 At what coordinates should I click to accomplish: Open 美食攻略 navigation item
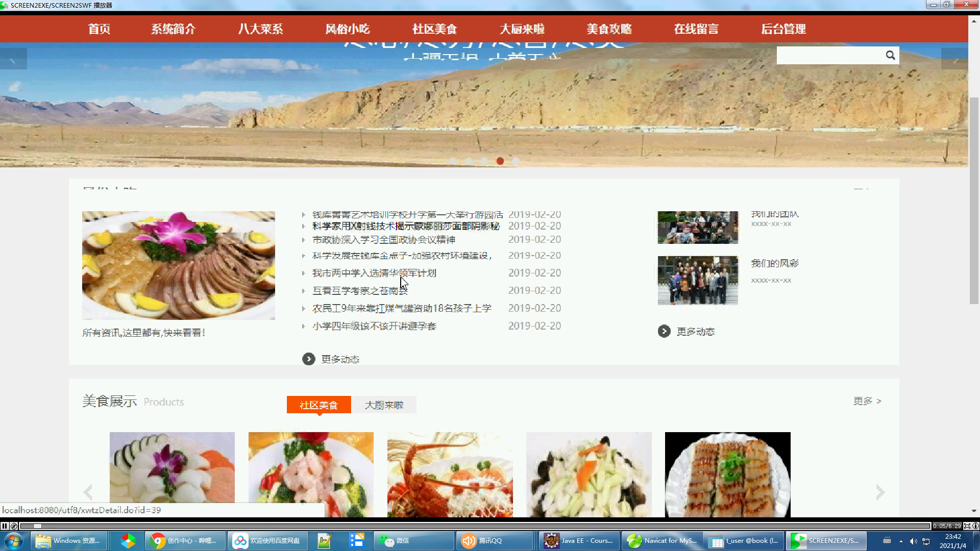(609, 29)
